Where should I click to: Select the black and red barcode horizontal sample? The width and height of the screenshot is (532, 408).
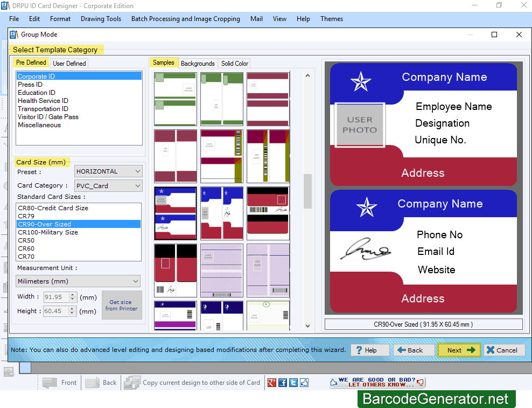tap(268, 213)
